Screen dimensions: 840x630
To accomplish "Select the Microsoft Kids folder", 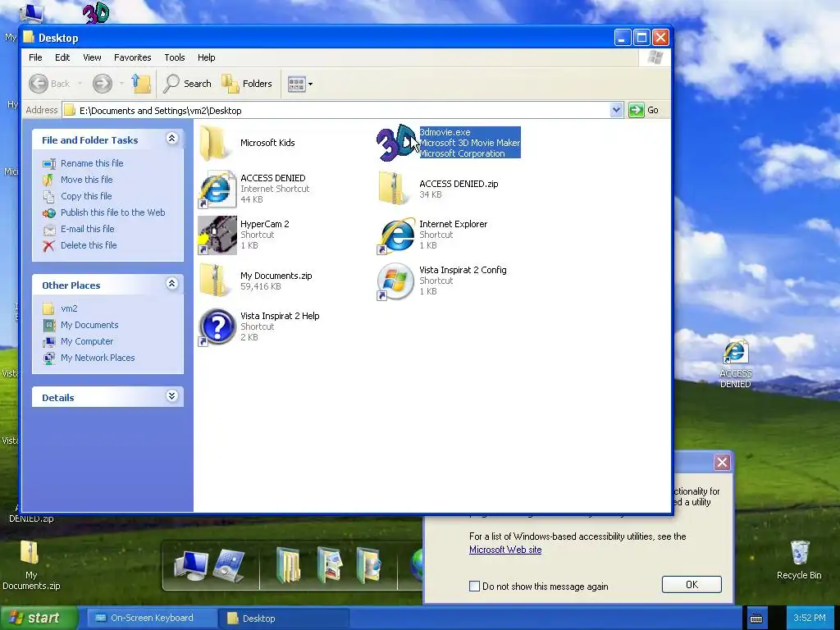I will tap(247, 143).
